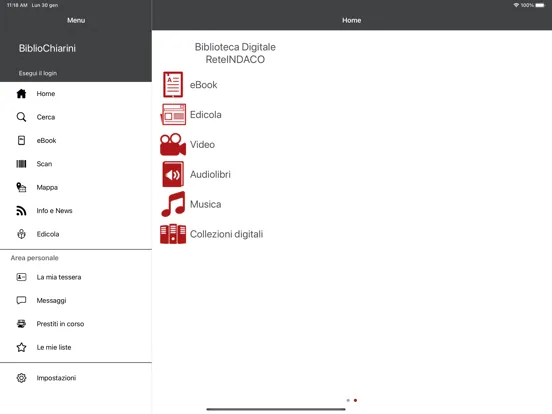
Task: Select the Le mie liste star icon
Action: pos(21,347)
